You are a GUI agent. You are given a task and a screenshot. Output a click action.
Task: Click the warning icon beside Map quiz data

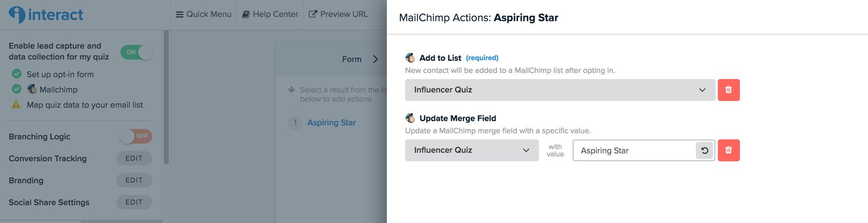click(x=16, y=105)
